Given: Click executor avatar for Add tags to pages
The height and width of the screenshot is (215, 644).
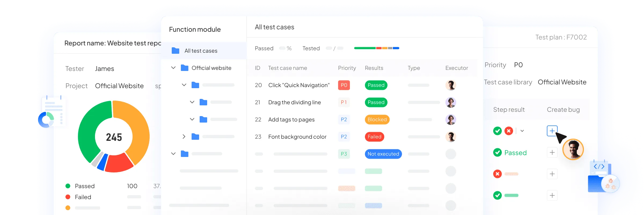Looking at the screenshot, I should (451, 120).
